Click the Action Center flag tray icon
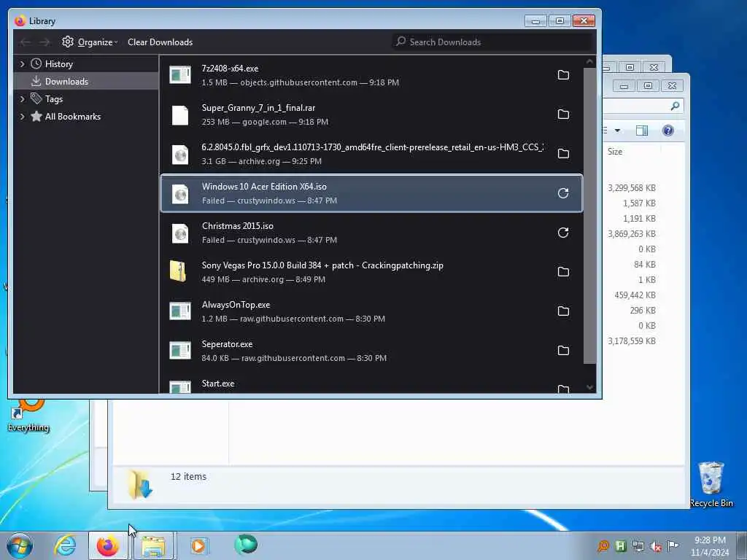 pos(673,545)
